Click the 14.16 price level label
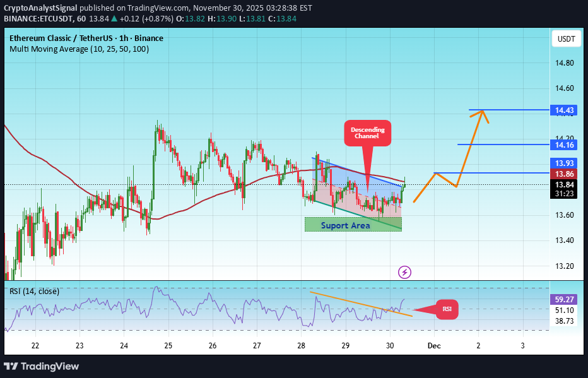 click(565, 145)
